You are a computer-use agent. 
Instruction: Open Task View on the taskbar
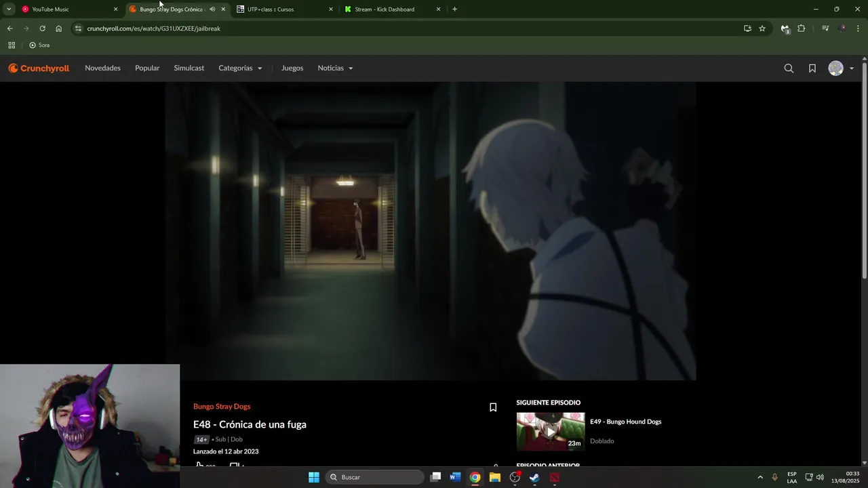coord(436,477)
